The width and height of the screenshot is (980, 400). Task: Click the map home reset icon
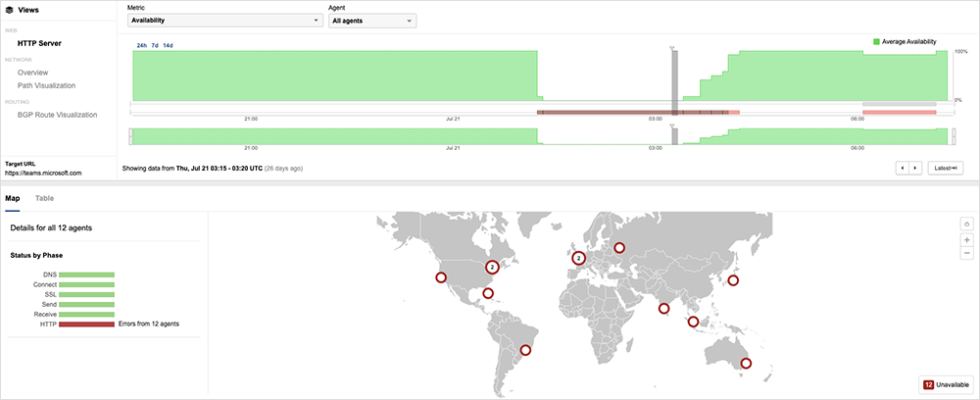click(x=966, y=223)
